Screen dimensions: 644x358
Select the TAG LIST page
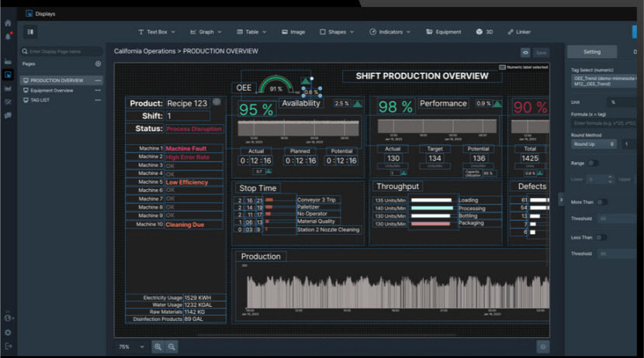40,100
